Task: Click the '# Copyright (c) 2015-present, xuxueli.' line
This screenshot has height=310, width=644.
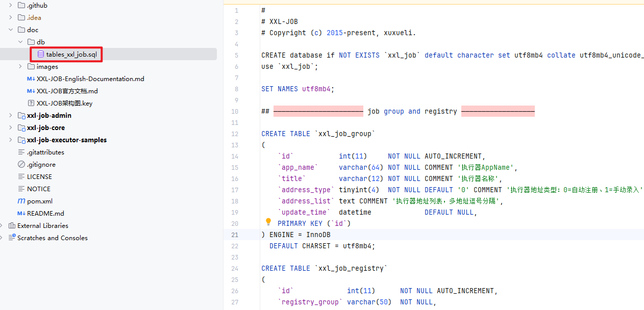Action: point(339,33)
